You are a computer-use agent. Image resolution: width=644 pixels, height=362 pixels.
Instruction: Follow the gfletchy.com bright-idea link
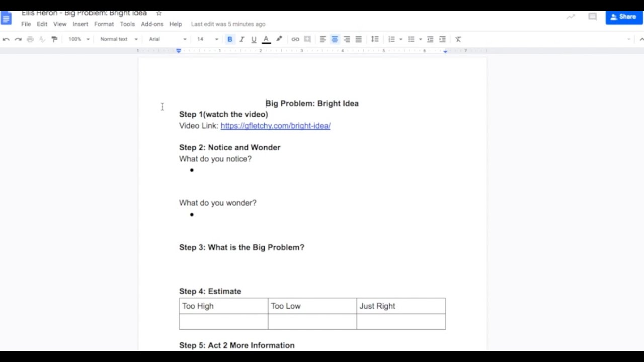pos(275,126)
